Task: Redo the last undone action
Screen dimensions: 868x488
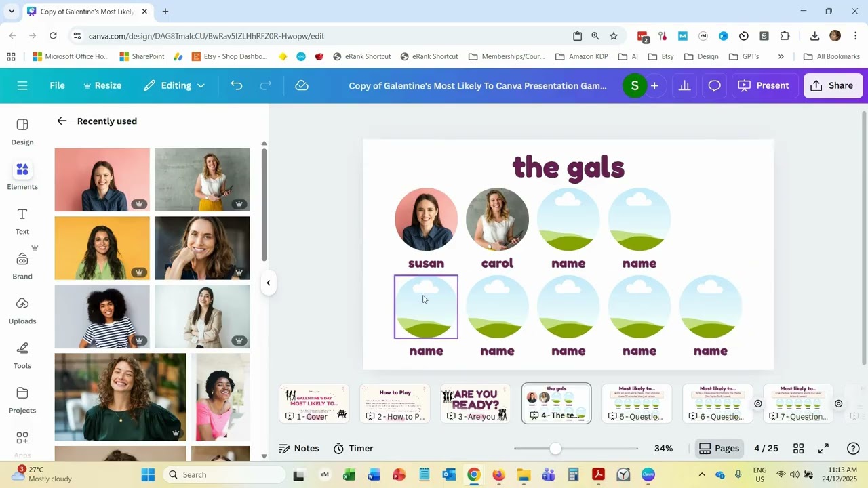Action: pos(266,85)
